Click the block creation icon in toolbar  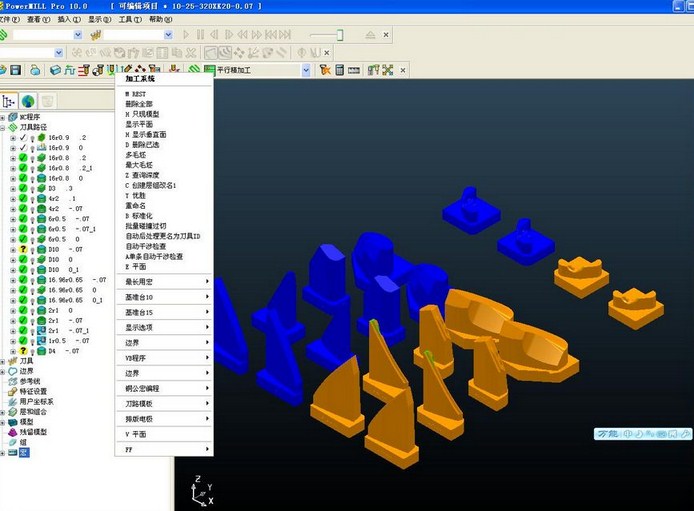click(55, 70)
